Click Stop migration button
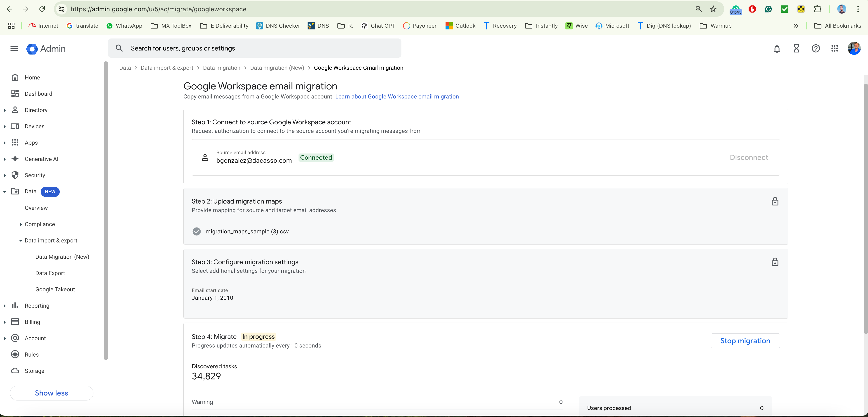 point(745,341)
